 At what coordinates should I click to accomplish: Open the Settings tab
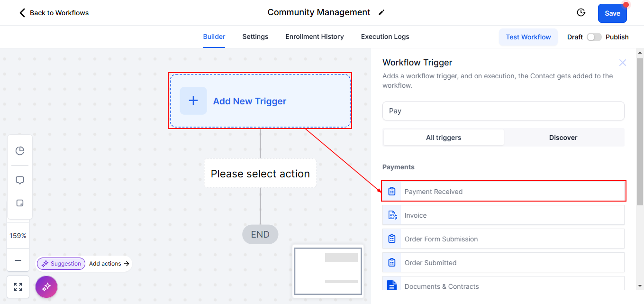coord(255,37)
